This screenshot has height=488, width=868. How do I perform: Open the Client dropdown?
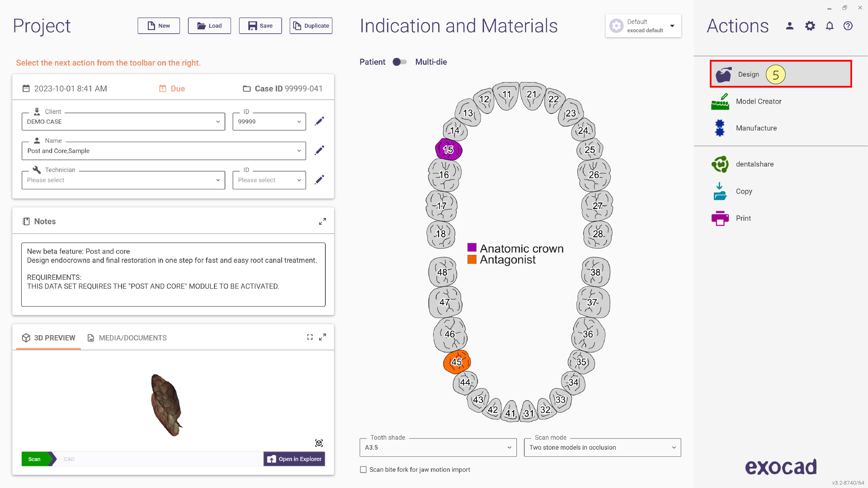pos(123,122)
